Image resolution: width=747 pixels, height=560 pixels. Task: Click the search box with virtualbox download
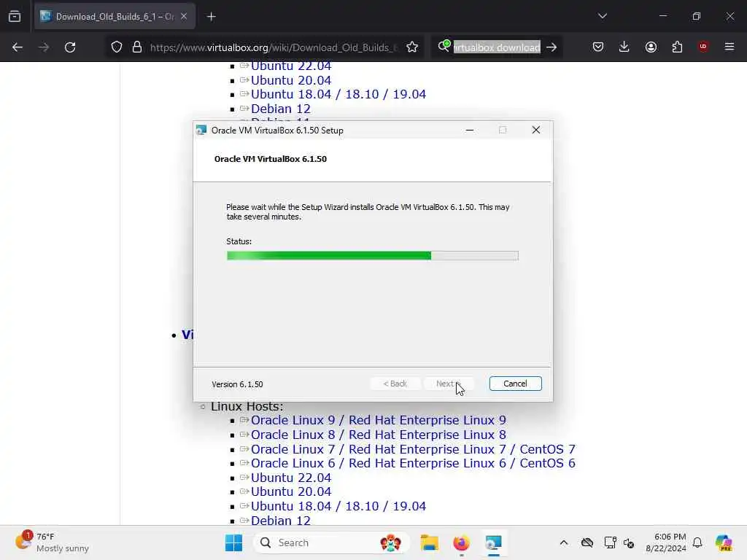[496, 47]
